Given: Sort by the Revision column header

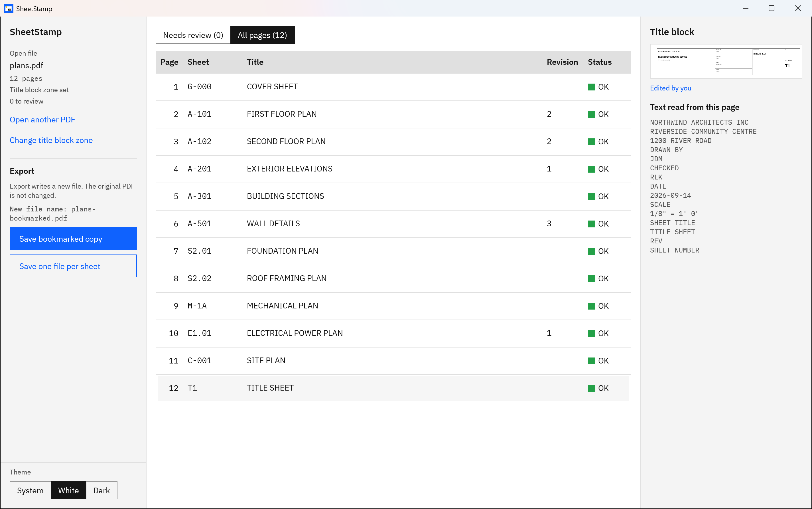Looking at the screenshot, I should coord(562,62).
